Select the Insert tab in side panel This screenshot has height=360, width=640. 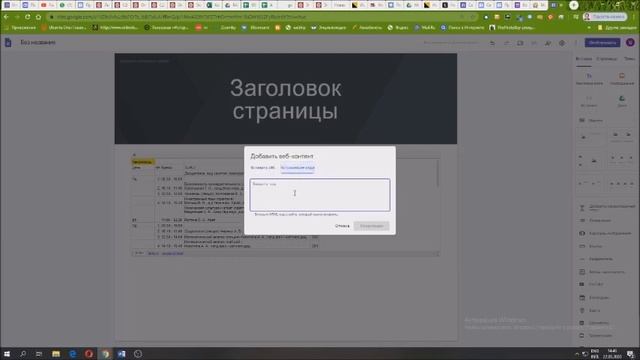[584, 59]
